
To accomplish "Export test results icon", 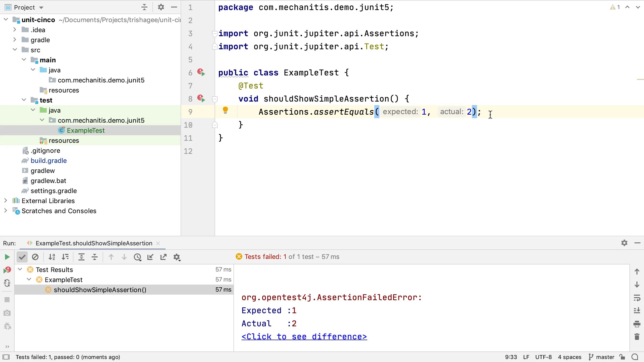I will (x=163, y=257).
